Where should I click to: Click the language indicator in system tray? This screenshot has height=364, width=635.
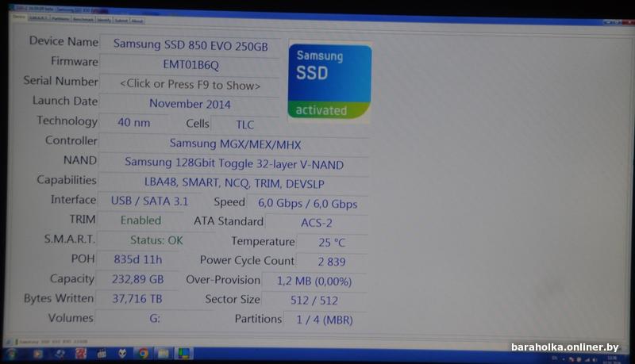tap(554, 358)
